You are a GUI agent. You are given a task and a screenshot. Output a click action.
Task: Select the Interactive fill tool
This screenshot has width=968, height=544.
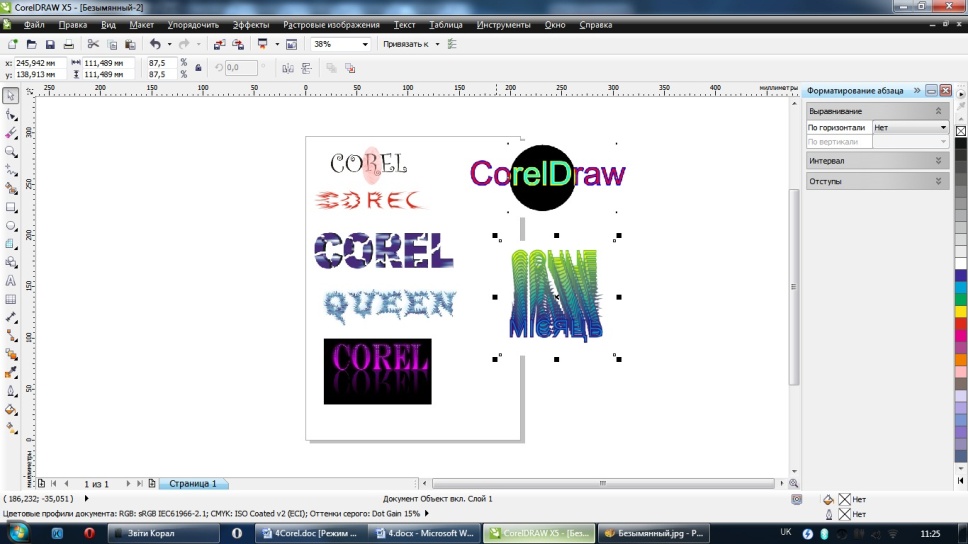(x=10, y=428)
